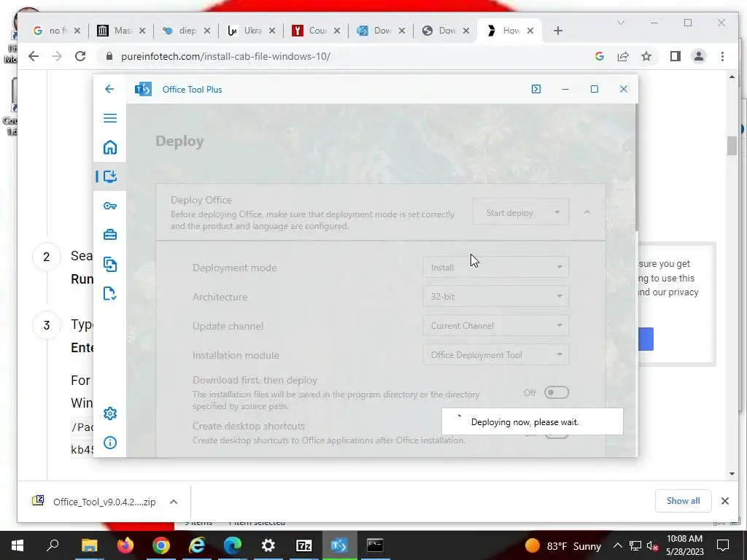Collapse the Deploy Office section chevron
Image resolution: width=747 pixels, height=560 pixels.
(587, 212)
